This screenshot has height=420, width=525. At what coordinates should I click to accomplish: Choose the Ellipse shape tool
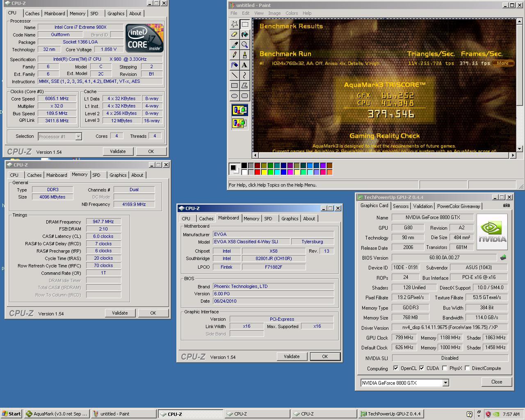235,96
